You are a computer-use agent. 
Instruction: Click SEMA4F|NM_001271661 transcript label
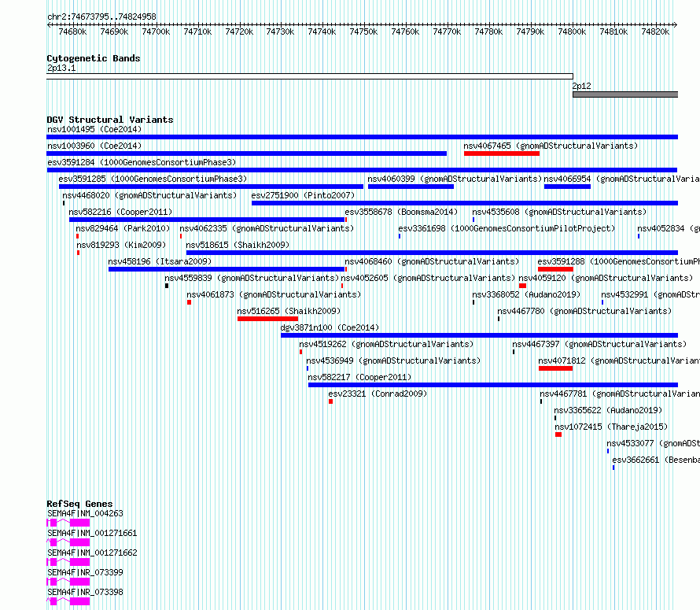coord(92,534)
